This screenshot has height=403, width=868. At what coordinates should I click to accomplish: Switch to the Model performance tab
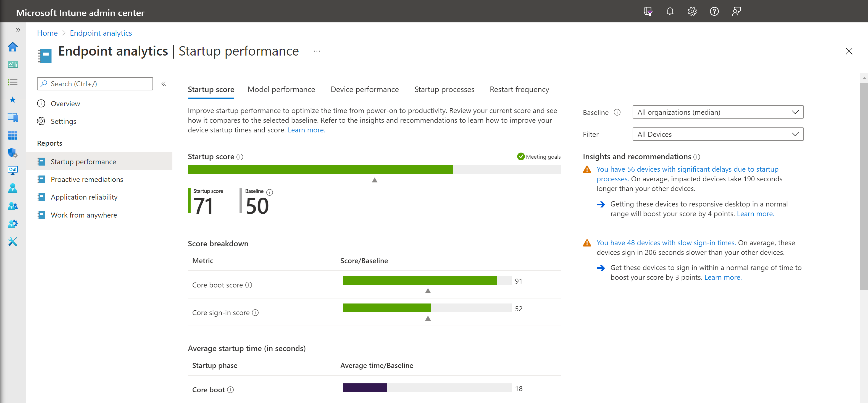pos(281,89)
